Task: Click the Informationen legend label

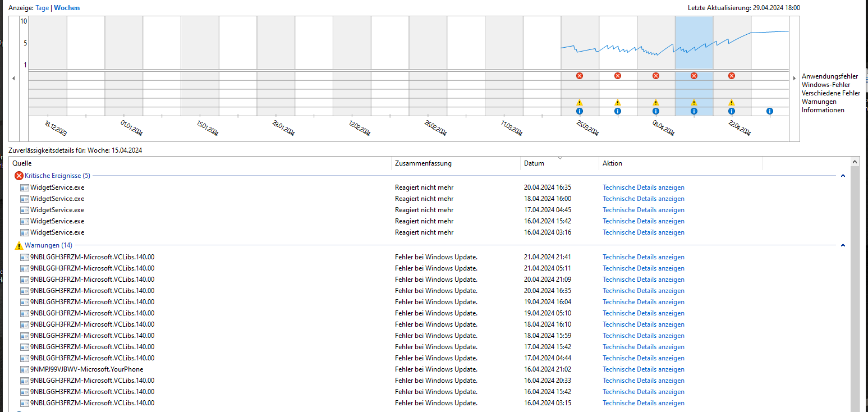Action: click(x=823, y=110)
